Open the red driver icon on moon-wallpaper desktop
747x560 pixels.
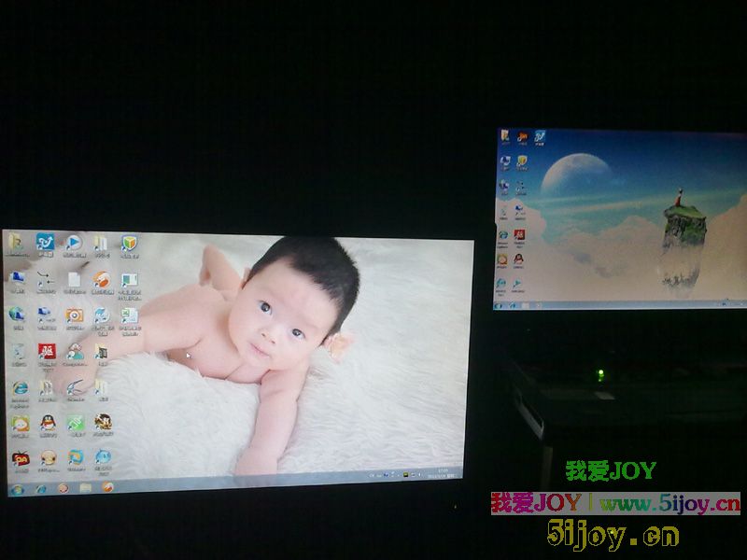click(519, 235)
